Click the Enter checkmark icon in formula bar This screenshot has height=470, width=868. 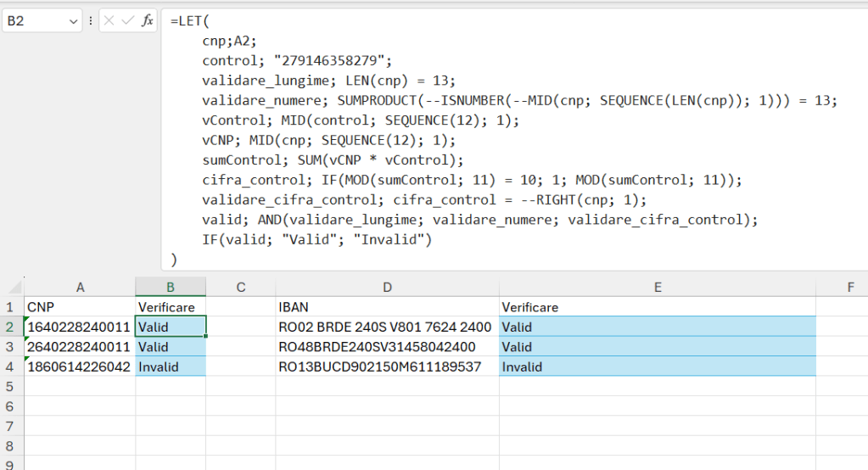coord(128,20)
